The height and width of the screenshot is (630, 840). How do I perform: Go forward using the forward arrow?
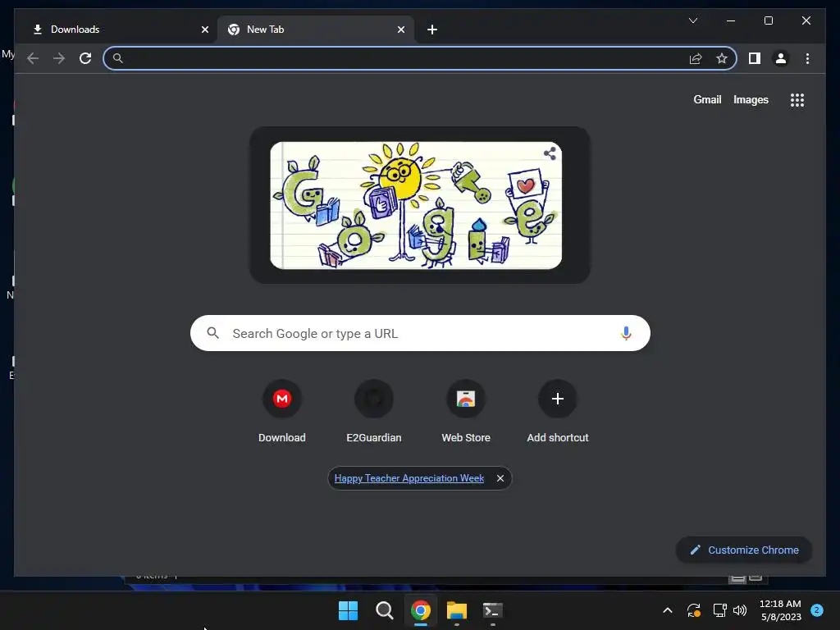[59, 58]
